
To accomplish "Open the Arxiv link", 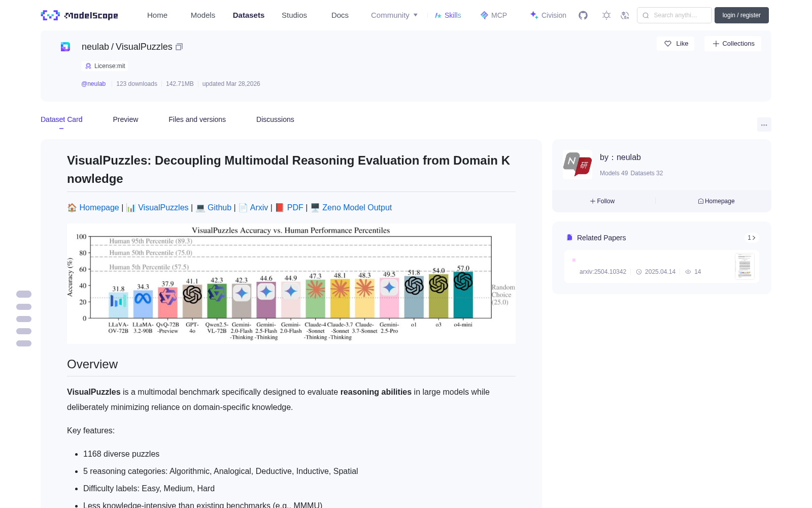I will [259, 207].
